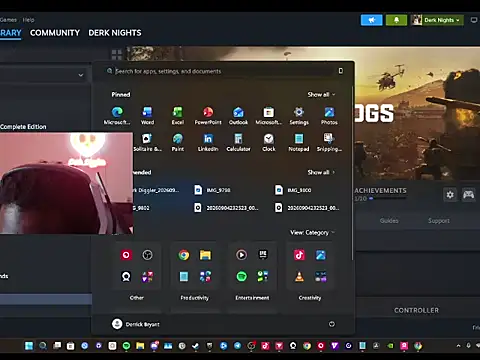This screenshot has width=480, height=360.
Task: Open Excel in the Start menu
Action: point(178,116)
